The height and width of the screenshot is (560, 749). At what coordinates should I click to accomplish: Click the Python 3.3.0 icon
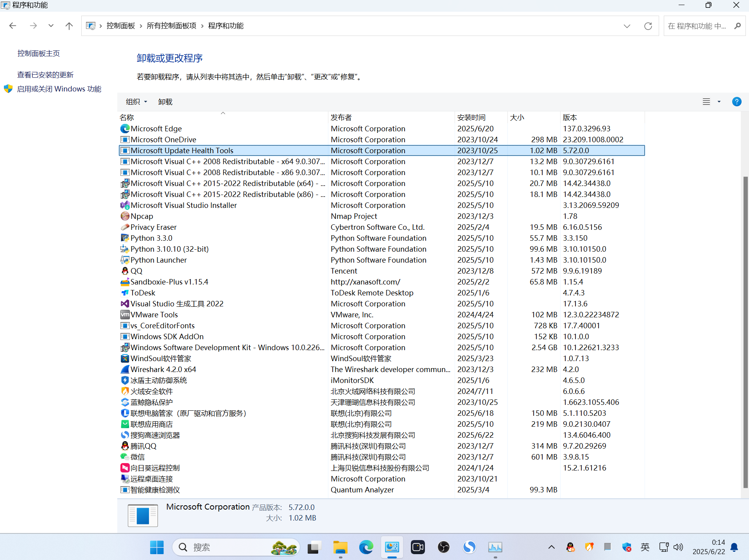[125, 238]
